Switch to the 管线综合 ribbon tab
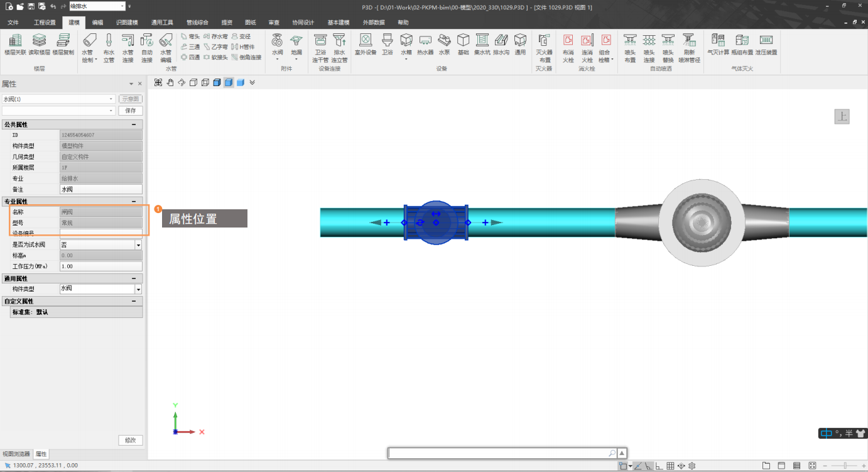This screenshot has height=472, width=868. coord(197,23)
